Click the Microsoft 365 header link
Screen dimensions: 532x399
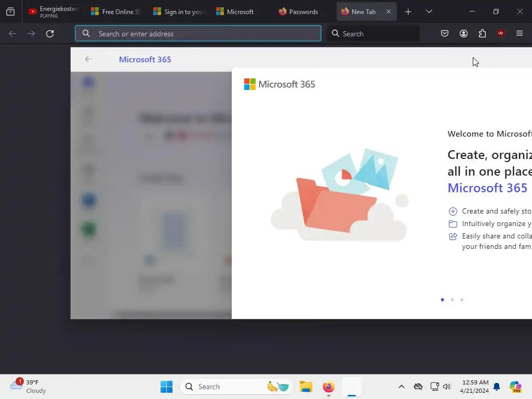click(x=145, y=59)
